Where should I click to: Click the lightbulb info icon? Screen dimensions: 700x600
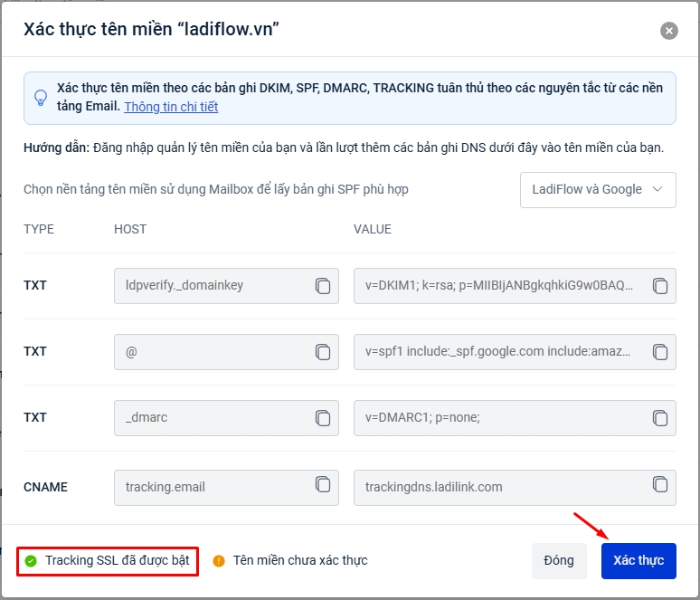coord(41,98)
